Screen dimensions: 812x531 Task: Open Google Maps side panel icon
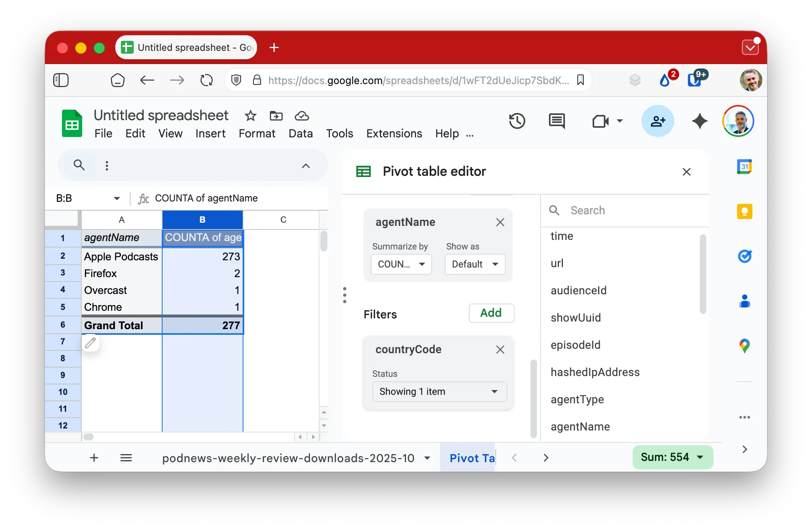[744, 346]
